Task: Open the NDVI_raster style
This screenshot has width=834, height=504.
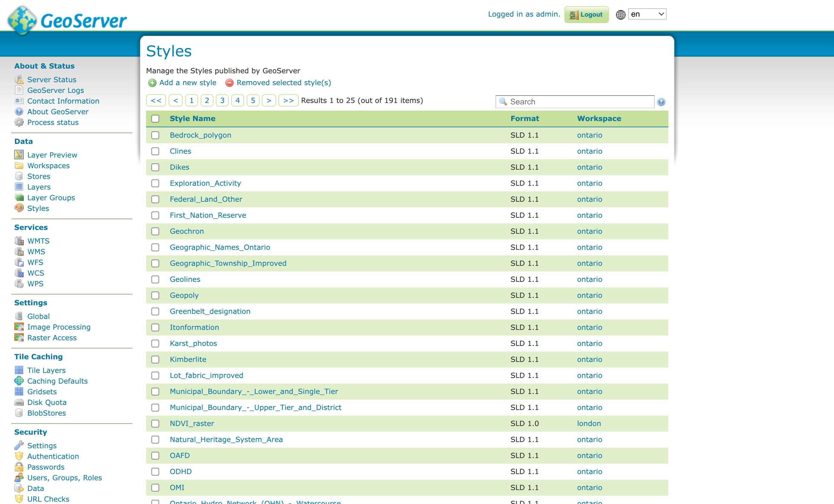Action: [x=192, y=424]
